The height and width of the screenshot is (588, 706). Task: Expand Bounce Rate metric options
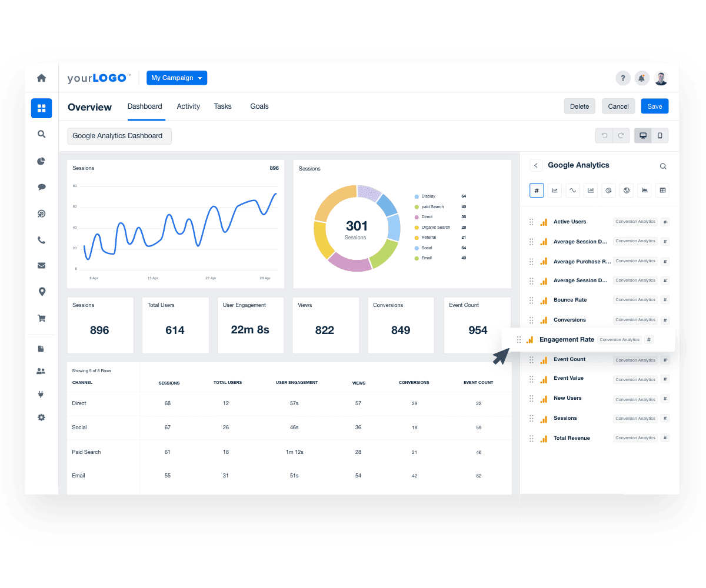click(665, 299)
